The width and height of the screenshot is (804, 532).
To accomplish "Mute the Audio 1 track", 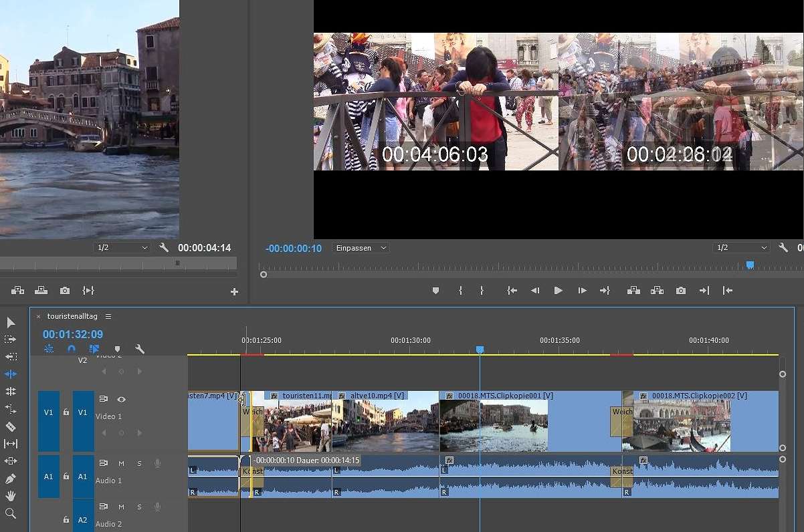I will point(120,462).
